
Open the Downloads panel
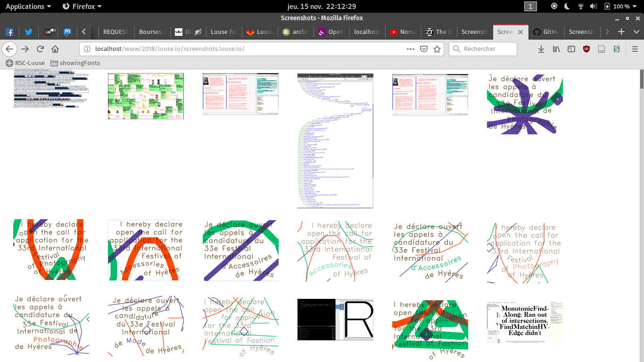pyautogui.click(x=541, y=49)
